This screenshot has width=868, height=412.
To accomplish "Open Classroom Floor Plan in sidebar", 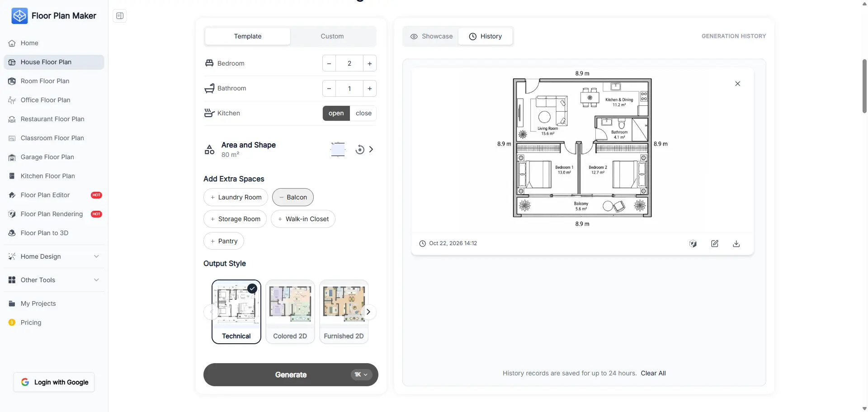I will coord(54,138).
